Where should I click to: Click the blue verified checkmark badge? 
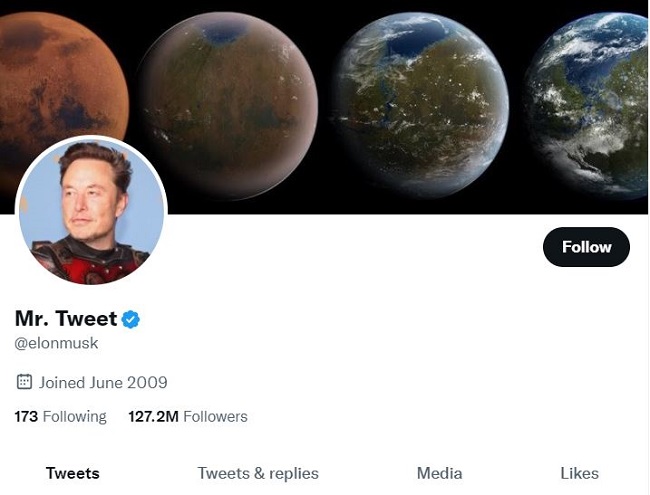pos(131,320)
